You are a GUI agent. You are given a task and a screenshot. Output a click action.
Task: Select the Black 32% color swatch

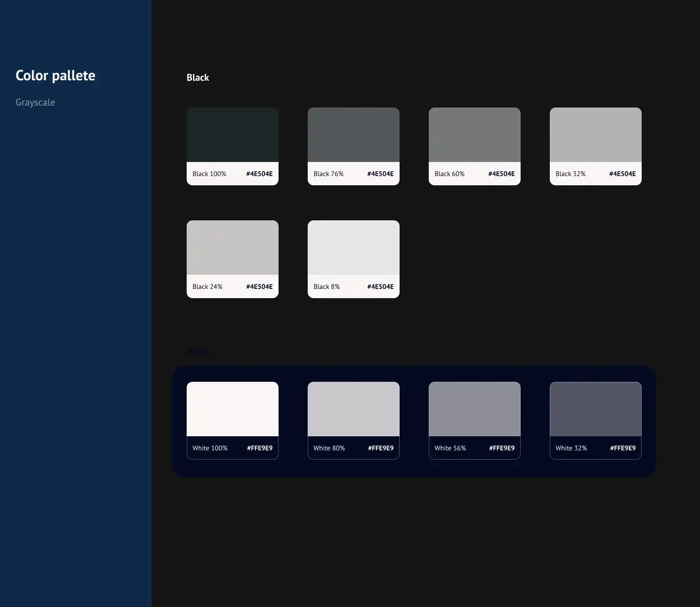[x=595, y=146]
